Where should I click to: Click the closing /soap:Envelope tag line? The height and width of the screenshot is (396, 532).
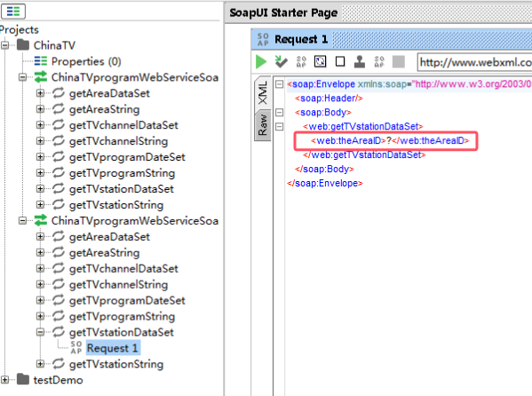325,183
